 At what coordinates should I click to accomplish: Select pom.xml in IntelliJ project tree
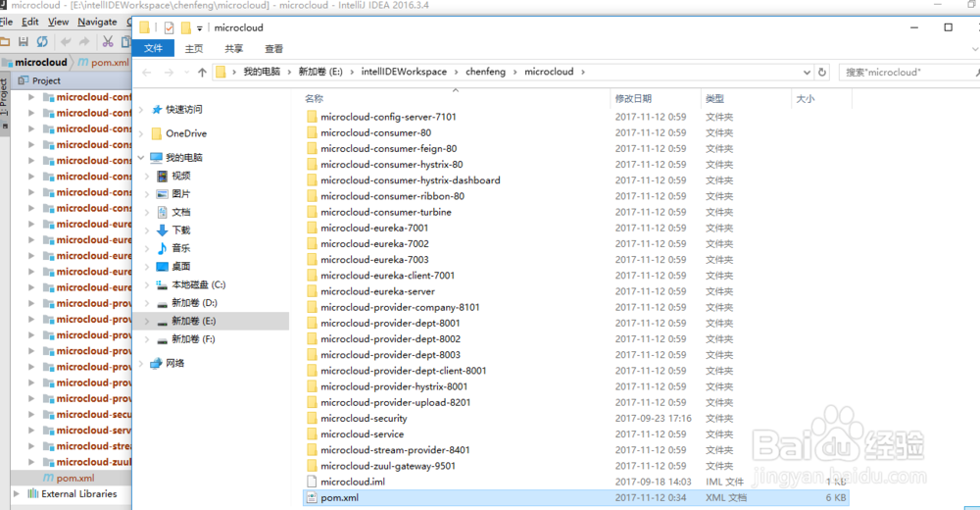click(x=69, y=478)
